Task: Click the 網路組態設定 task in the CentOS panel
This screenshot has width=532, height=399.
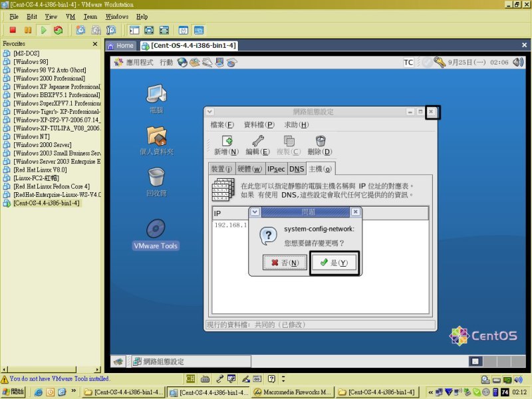Action: tap(192, 362)
